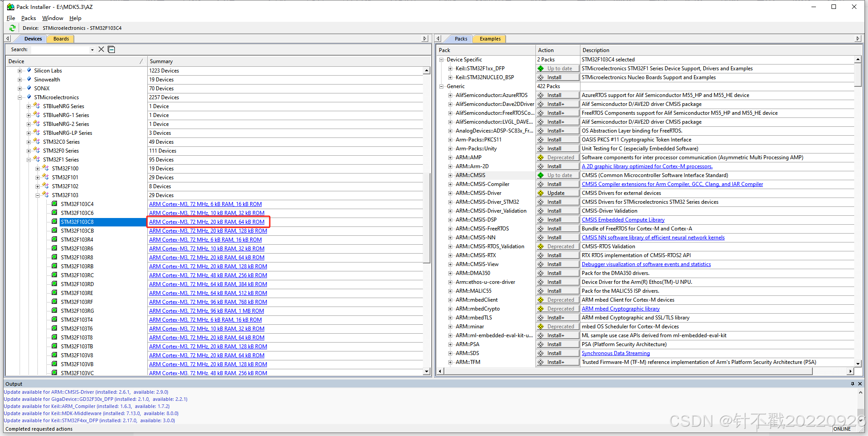This screenshot has width=868, height=436.
Task: Click the family icon of STM32F103
Action: click(45, 195)
